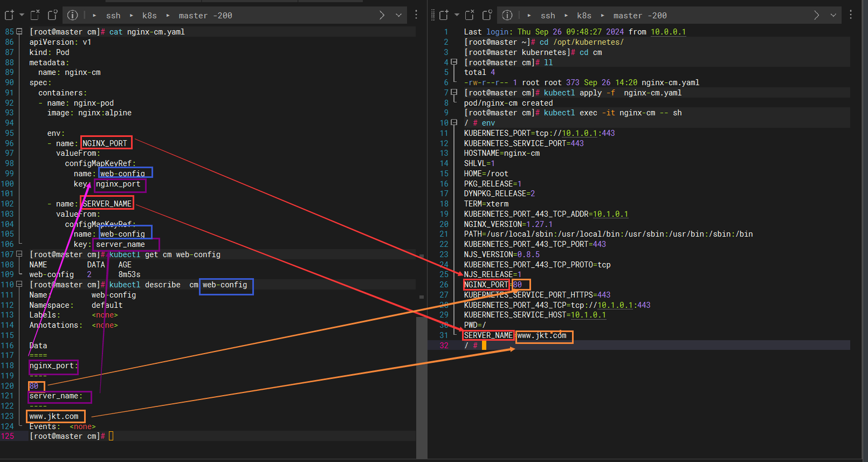Click 'KUBERNETES_SERVICE_PORT_HTTPS=443' line

(537, 295)
